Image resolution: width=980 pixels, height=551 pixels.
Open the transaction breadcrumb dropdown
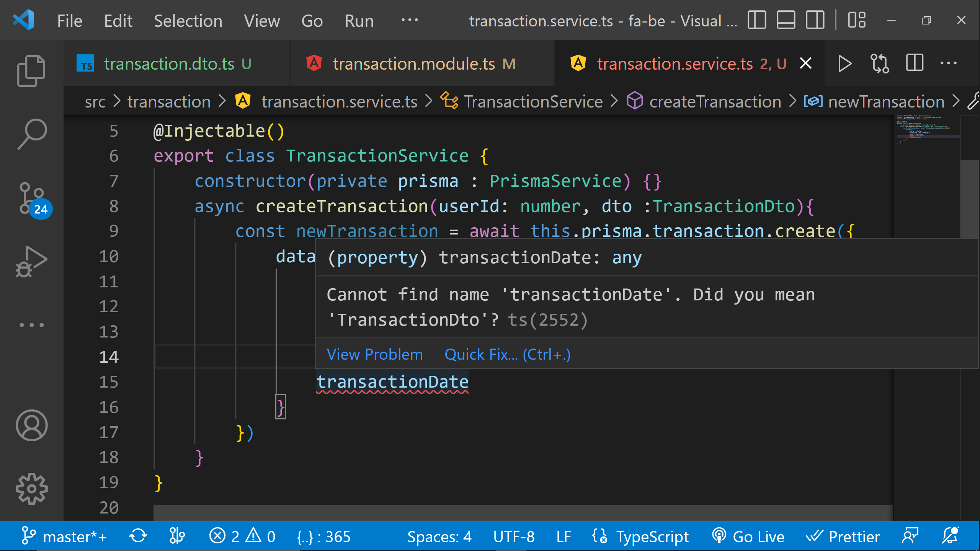point(169,101)
